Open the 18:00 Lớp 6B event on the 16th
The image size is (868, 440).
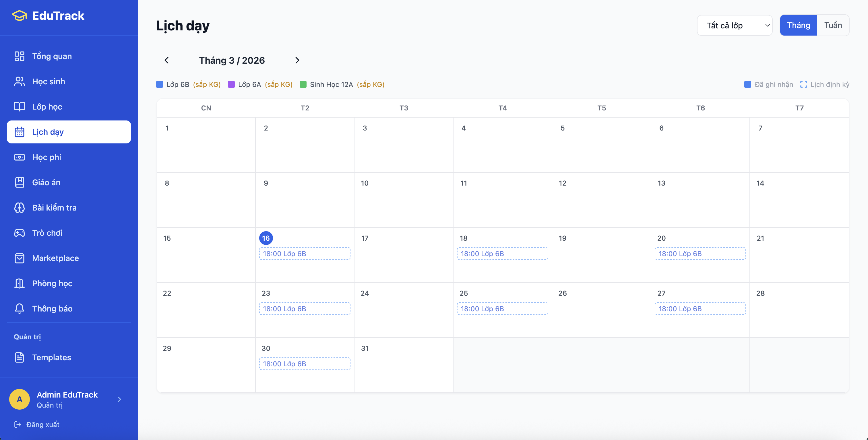pyautogui.click(x=304, y=254)
